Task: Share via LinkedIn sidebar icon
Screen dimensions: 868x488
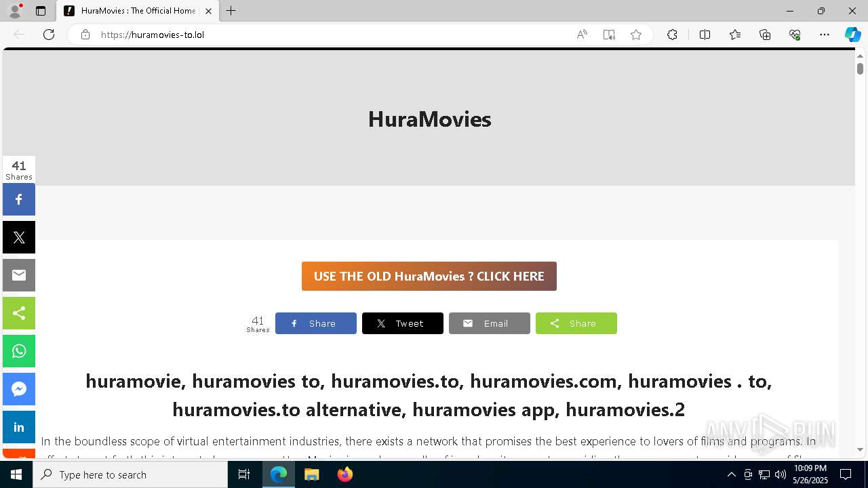Action: tap(19, 427)
